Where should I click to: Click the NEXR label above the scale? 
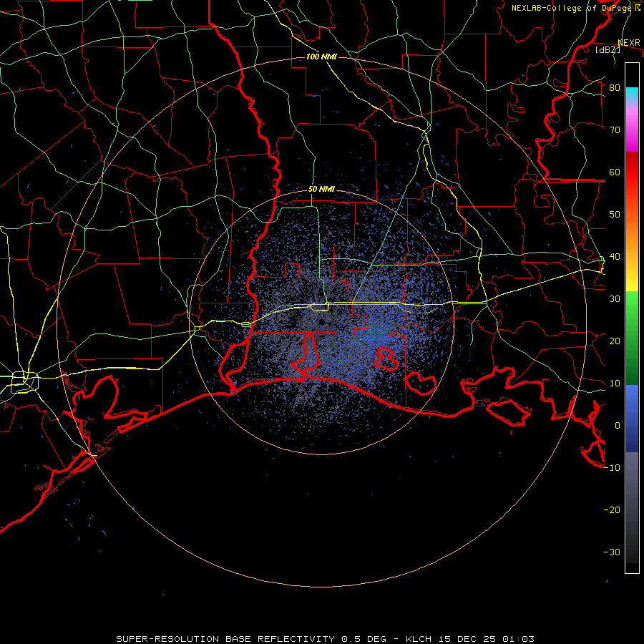point(629,43)
